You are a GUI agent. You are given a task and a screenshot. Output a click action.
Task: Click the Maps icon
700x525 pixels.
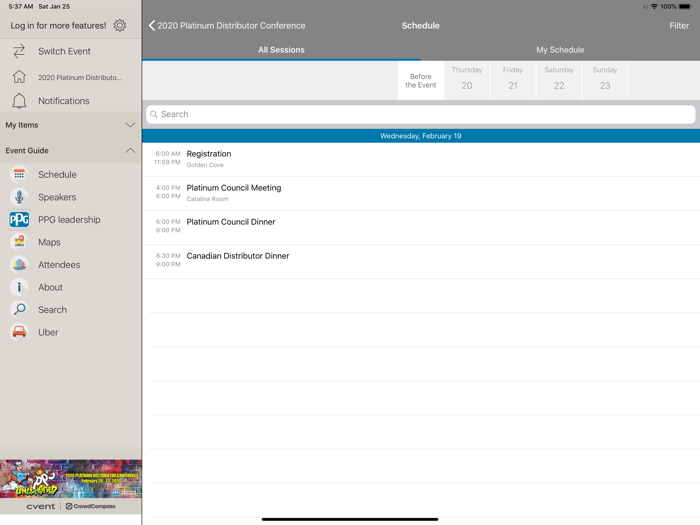[19, 242]
